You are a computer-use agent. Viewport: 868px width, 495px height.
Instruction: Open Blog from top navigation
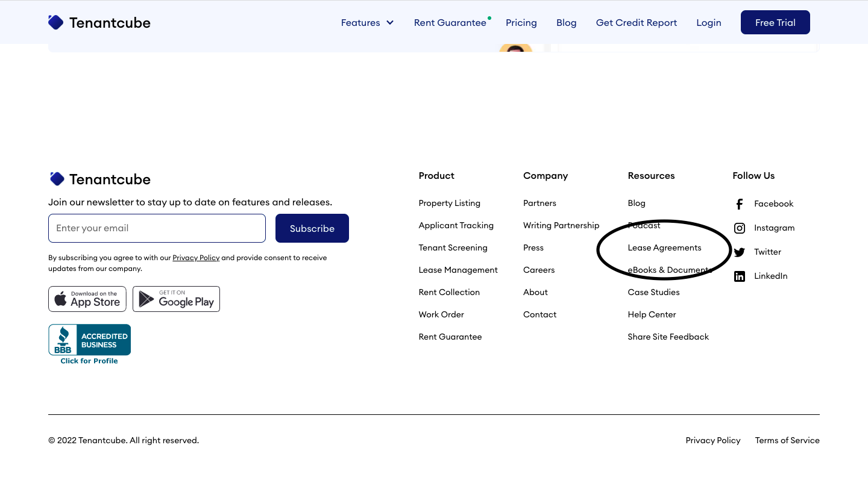coord(567,23)
